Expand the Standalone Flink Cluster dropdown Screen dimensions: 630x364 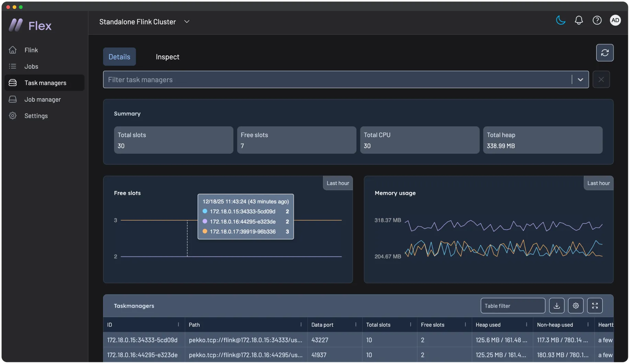pos(187,22)
